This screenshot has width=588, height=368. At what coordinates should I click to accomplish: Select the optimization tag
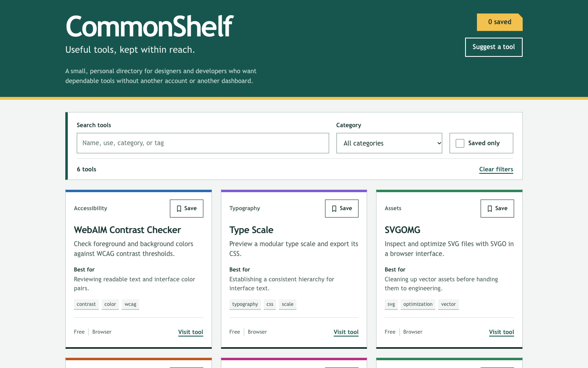pyautogui.click(x=418, y=304)
